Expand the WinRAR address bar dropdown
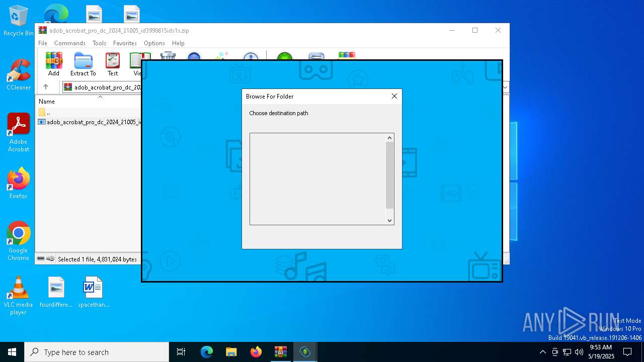Screen dimensions: 644x362 [x=506, y=87]
